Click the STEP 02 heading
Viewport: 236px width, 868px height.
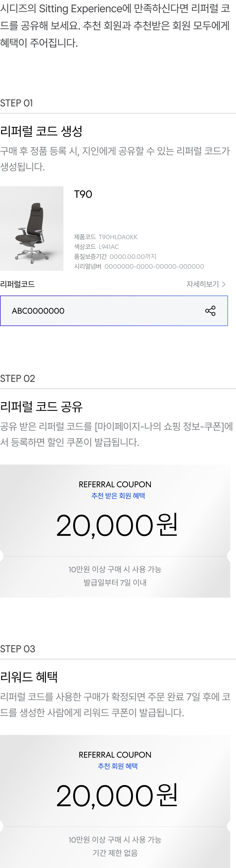click(18, 379)
